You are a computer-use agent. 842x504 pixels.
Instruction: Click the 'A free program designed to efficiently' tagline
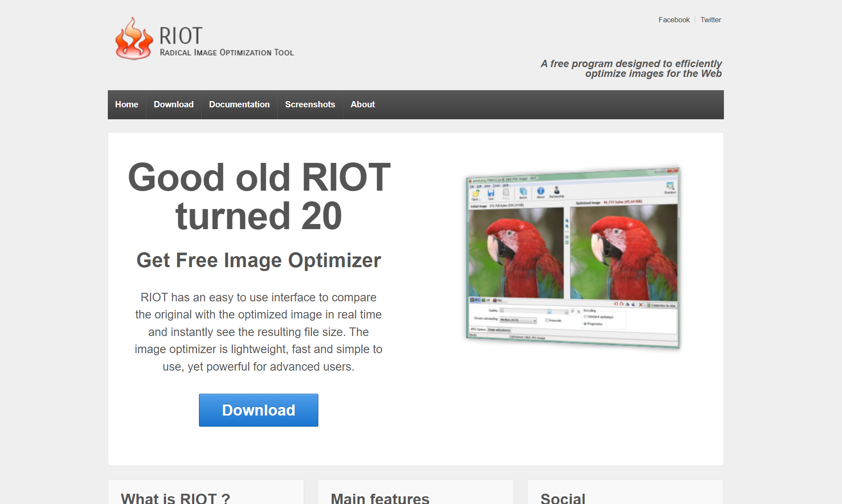point(631,64)
